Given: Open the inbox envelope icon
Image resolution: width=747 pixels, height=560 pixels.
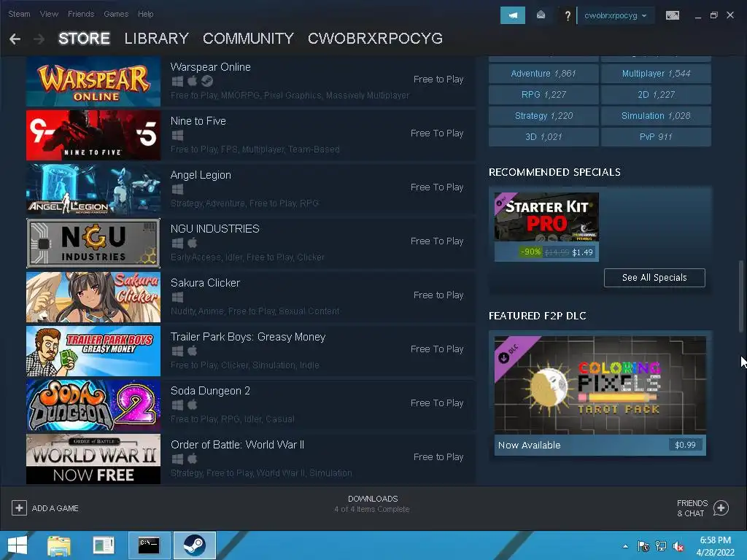Looking at the screenshot, I should tap(541, 15).
